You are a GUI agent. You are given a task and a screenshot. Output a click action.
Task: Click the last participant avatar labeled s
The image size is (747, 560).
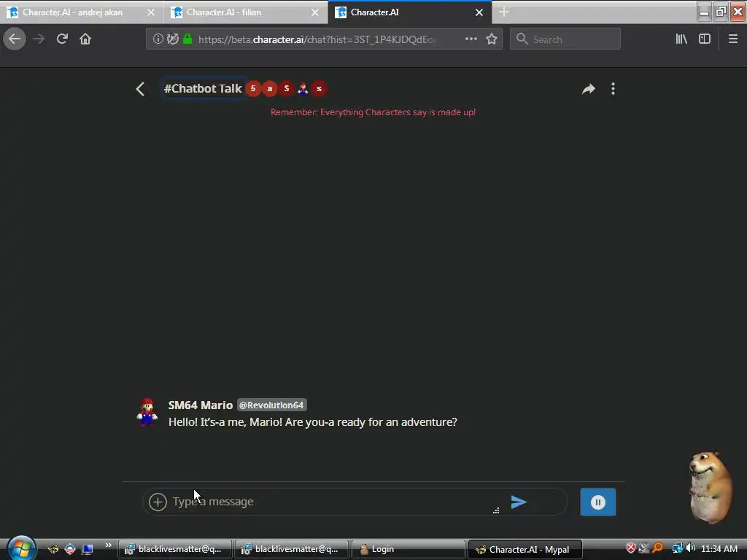(x=320, y=88)
